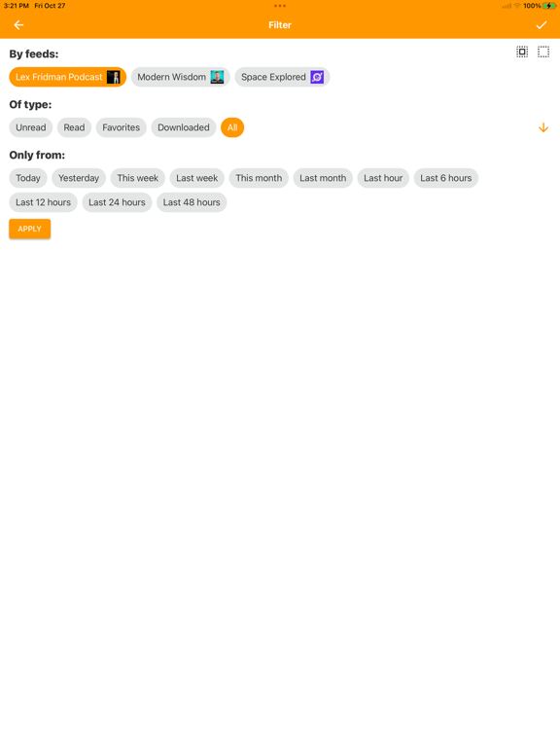Choose the Last month time filter
The width and height of the screenshot is (560, 747).
(323, 178)
